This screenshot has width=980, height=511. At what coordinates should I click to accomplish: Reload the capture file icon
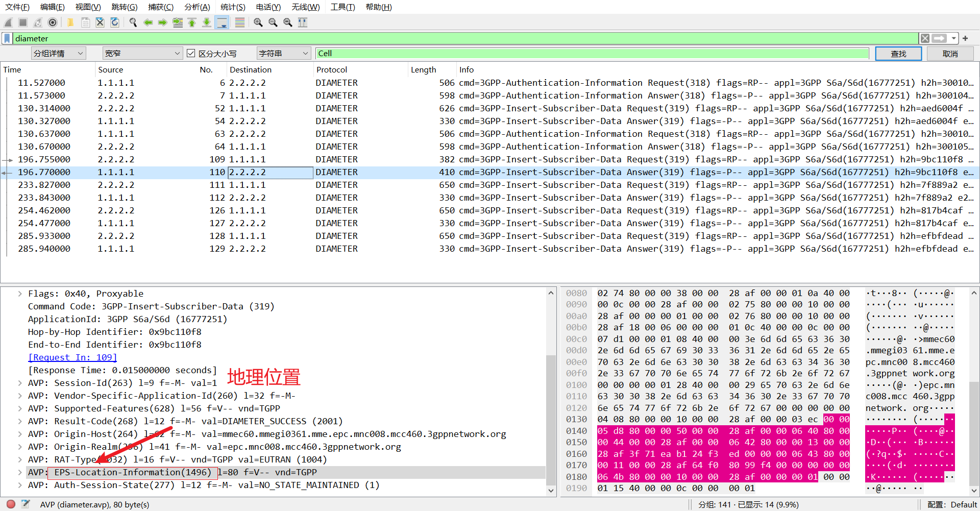point(115,22)
